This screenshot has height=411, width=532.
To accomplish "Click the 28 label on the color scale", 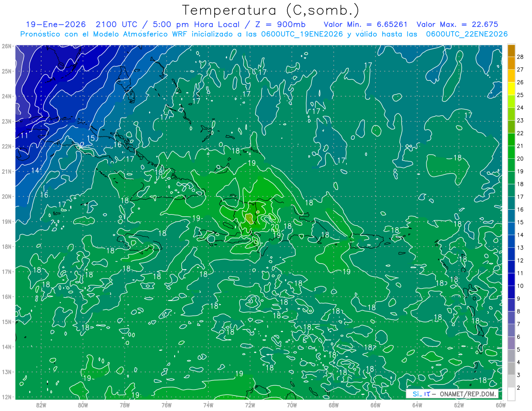I will (520, 56).
